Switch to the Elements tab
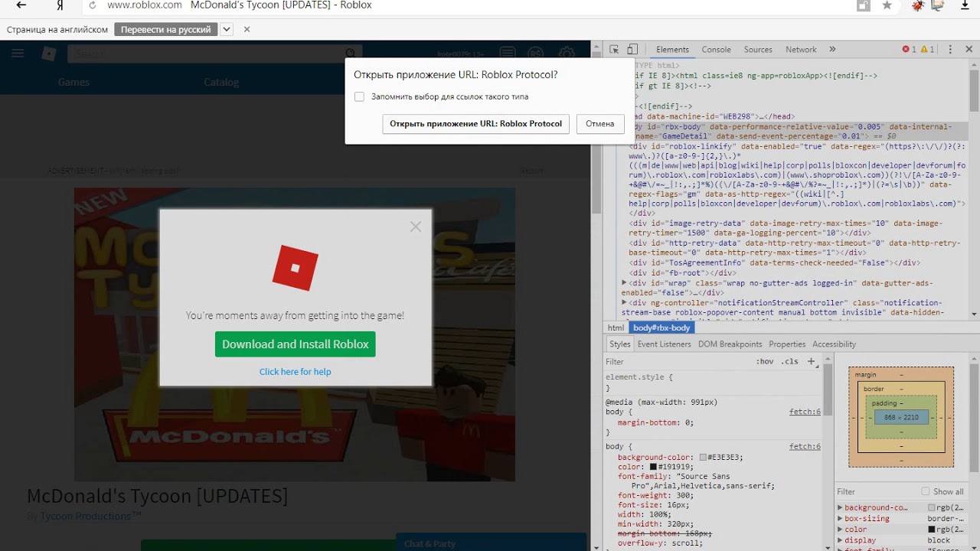Viewport: 980px width, 551px height. (672, 50)
